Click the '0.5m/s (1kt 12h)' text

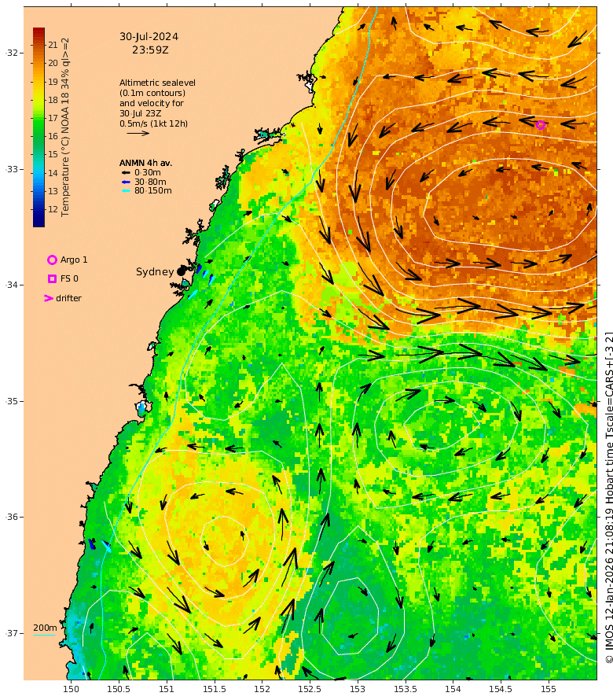click(153, 123)
